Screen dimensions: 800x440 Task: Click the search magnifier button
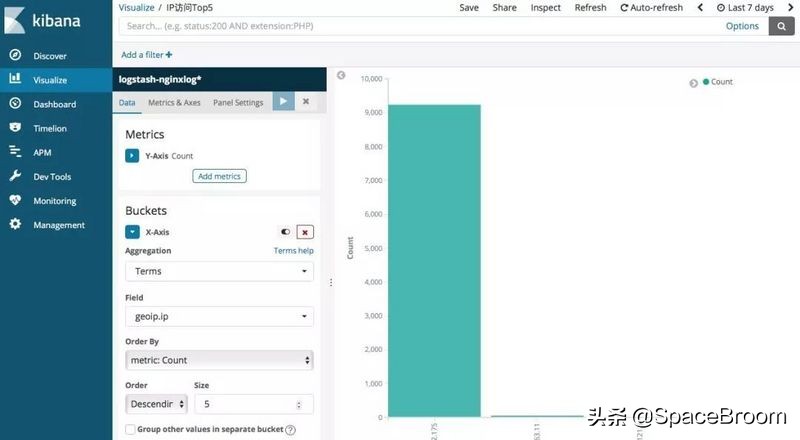click(x=781, y=26)
